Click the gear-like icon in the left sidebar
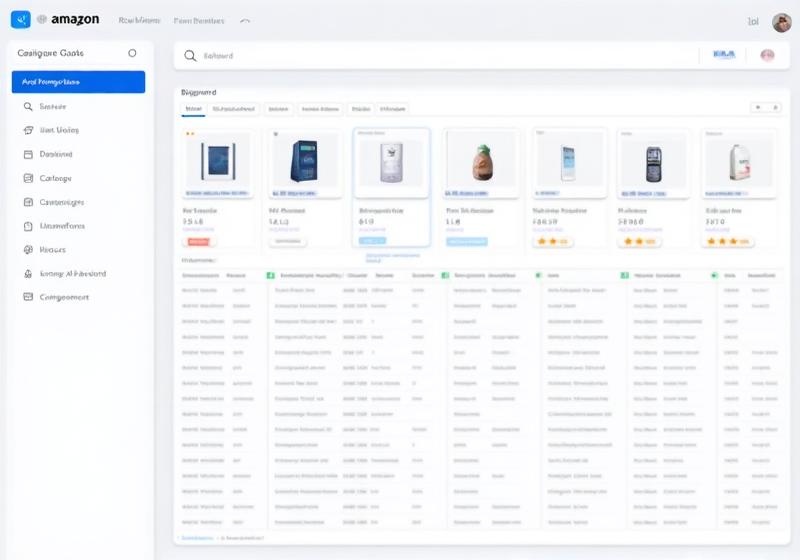Screen dimensions: 800x560 coord(28,250)
